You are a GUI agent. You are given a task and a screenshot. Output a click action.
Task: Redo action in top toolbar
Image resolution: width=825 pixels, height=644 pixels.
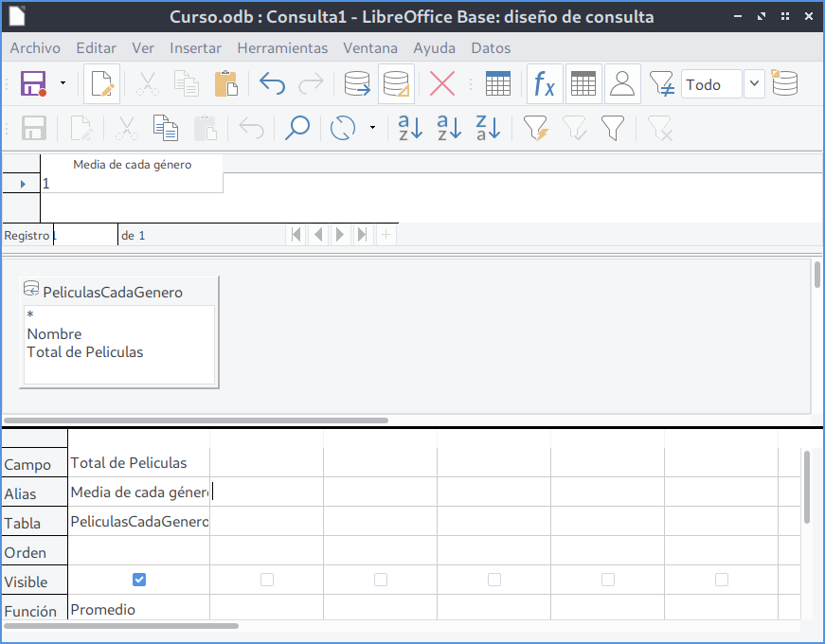point(311,83)
